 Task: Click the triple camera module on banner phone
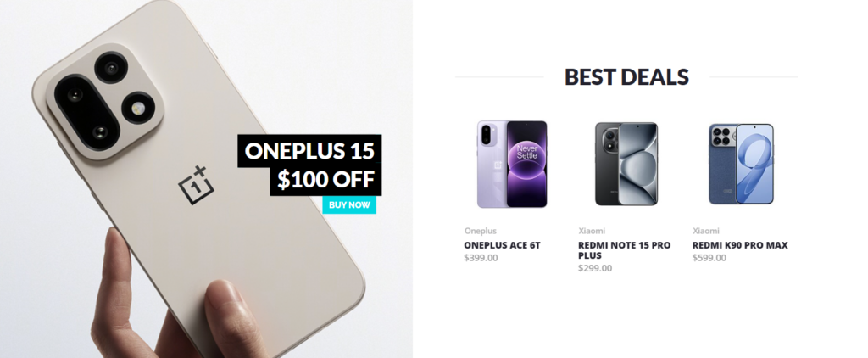tap(104, 101)
